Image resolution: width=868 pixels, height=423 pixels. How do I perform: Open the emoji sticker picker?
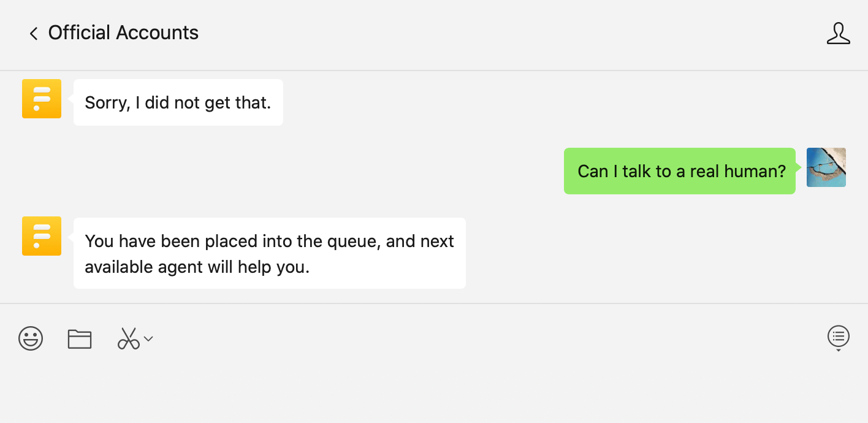click(x=31, y=338)
